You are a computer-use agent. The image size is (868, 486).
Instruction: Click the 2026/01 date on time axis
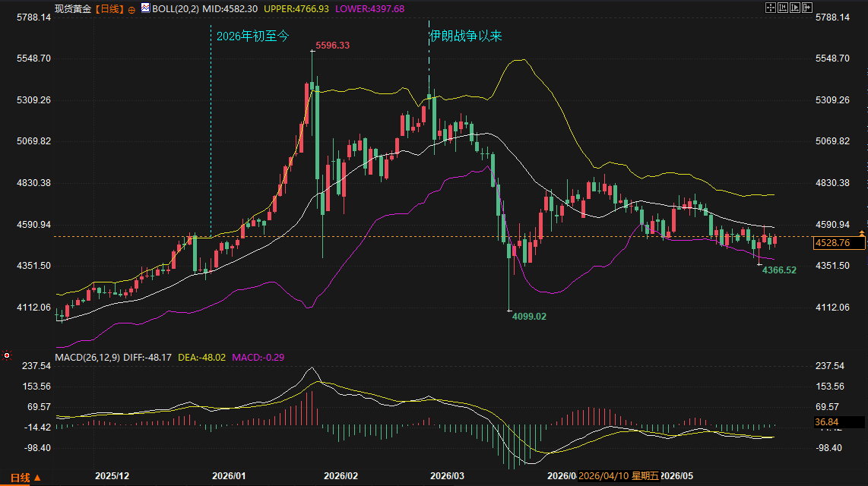click(x=230, y=476)
